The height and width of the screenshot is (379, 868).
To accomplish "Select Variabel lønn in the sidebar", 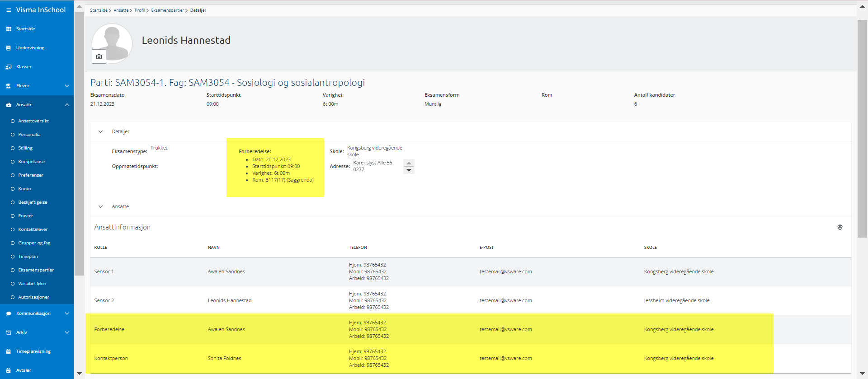I will coord(32,284).
